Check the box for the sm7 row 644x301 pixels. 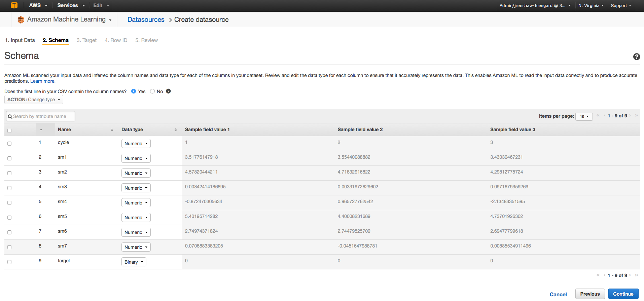[x=9, y=247]
